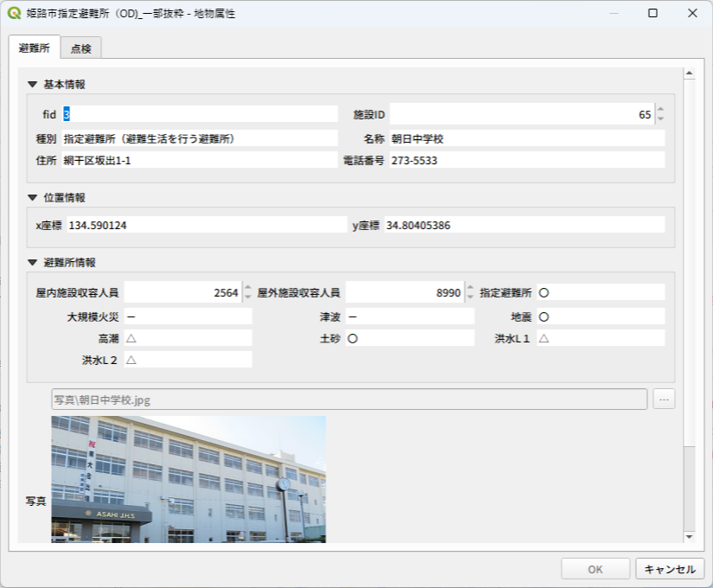The width and height of the screenshot is (713, 588).
Task: Click the photo file browse button
Action: point(664,399)
